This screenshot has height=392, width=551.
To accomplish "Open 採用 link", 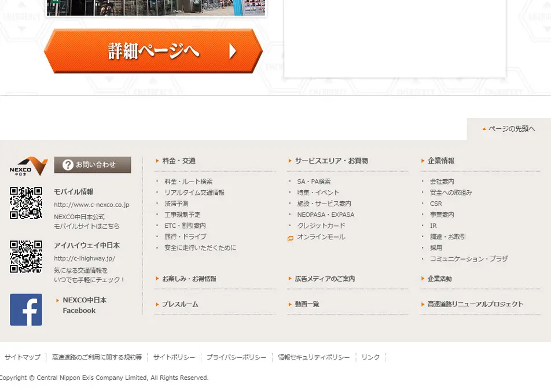I will coord(436,248).
